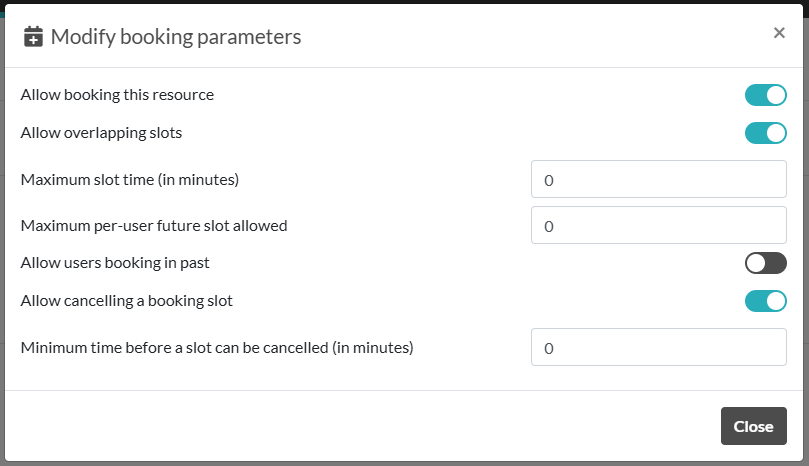Click the Maximum per-user future slot allowed label
Image resolution: width=809 pixels, height=466 pixels.
tap(154, 225)
